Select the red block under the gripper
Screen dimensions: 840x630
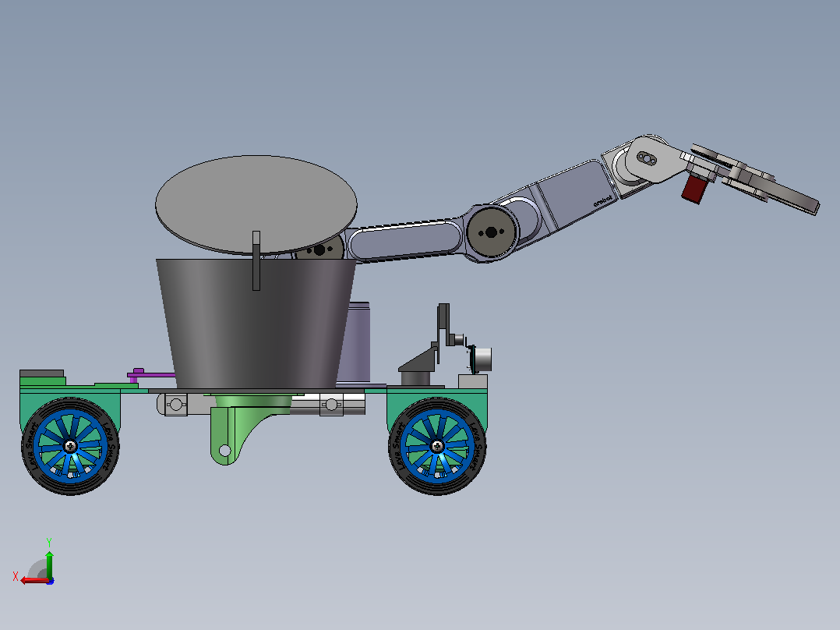click(x=695, y=188)
